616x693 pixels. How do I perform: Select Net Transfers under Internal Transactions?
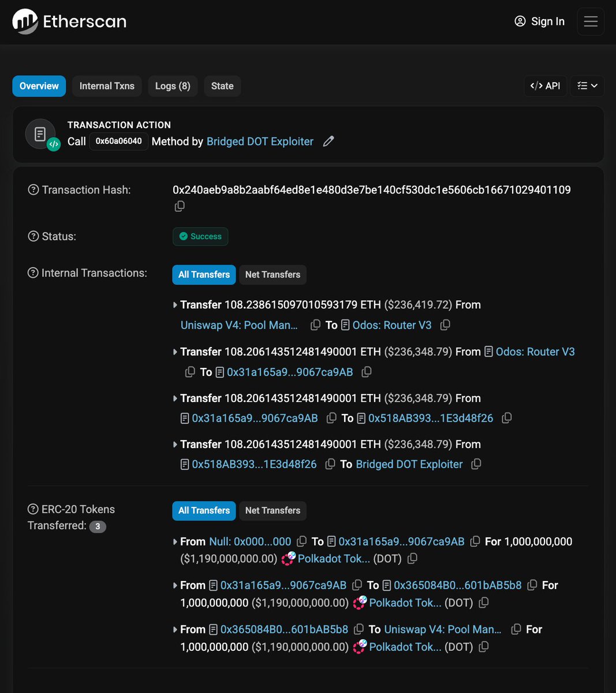pos(272,274)
